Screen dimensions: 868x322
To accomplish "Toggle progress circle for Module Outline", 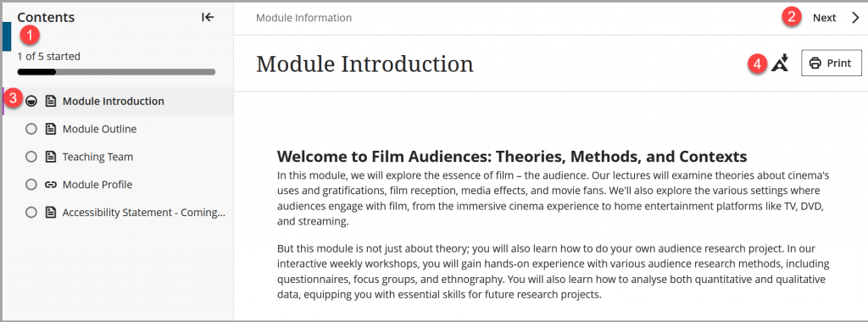I will point(31,129).
